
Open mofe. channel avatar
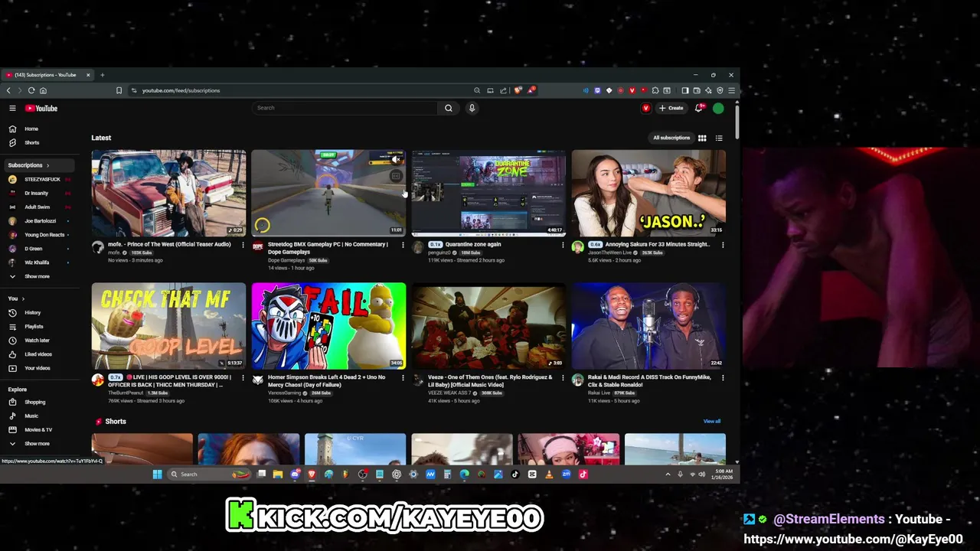click(97, 247)
